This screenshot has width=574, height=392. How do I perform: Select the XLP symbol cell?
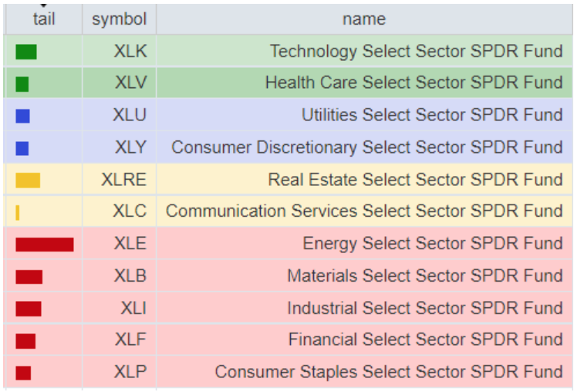tap(130, 372)
